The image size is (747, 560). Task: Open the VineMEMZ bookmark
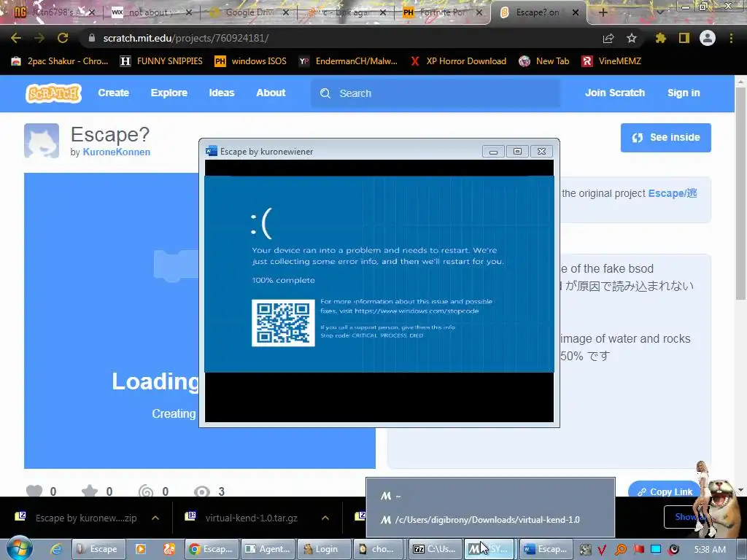click(612, 61)
